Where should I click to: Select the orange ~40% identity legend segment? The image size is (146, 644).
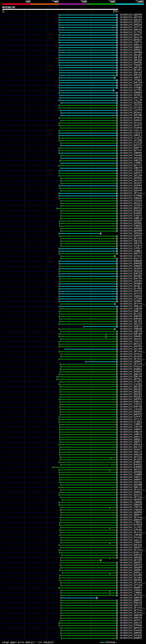tap(45, 4)
